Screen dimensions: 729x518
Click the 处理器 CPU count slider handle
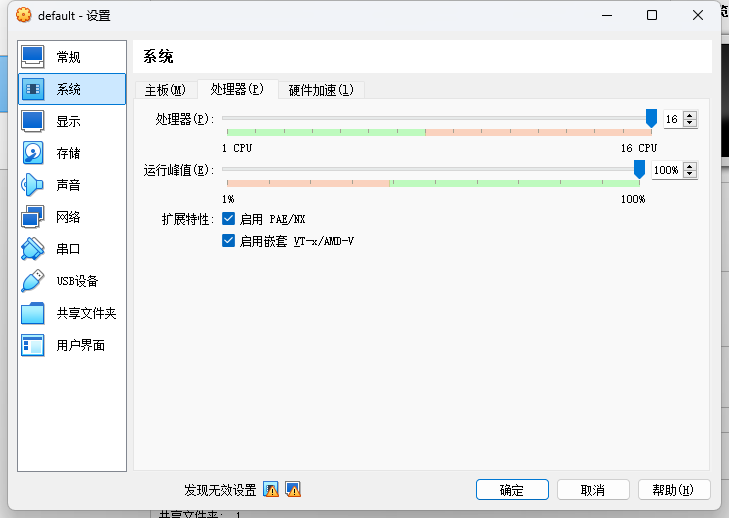pyautogui.click(x=651, y=118)
